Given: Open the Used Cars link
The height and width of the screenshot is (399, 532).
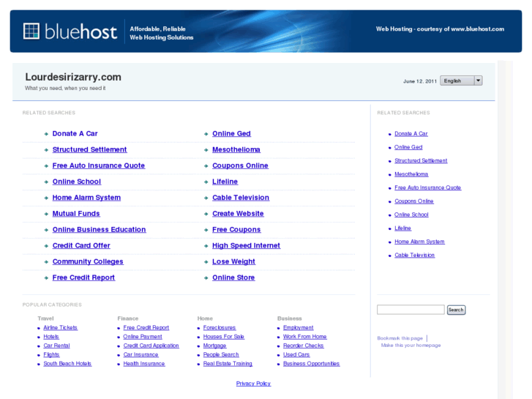Looking at the screenshot, I should point(296,354).
